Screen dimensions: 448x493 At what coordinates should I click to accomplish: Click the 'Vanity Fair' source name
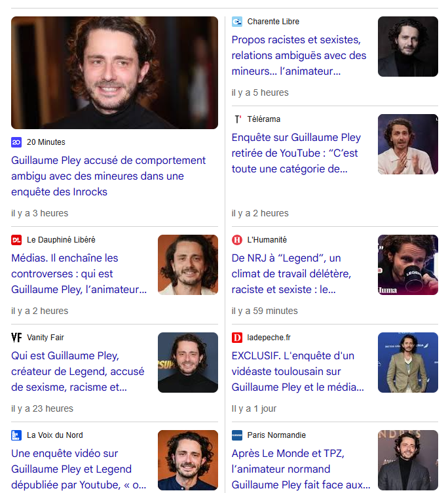click(x=45, y=338)
